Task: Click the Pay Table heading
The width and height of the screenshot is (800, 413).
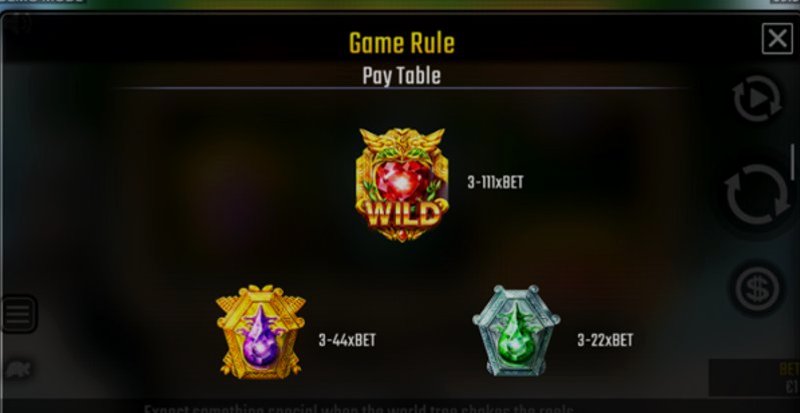Action: pos(402,76)
